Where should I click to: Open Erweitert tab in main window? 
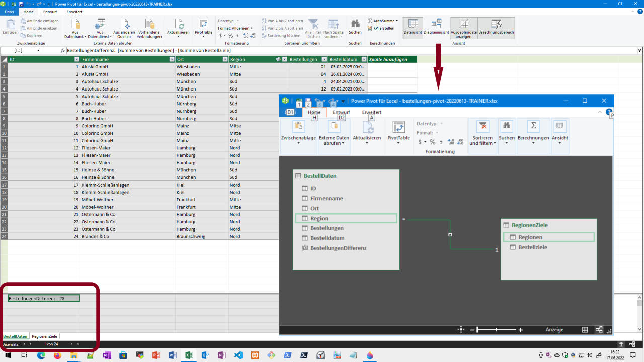tap(74, 11)
